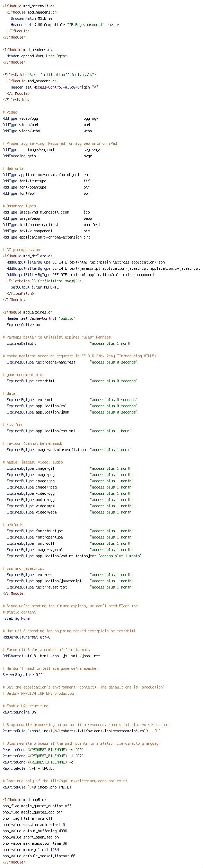Select the "AddType font/truetype" line
This screenshot has height=868, width=203.
coord(46,181)
